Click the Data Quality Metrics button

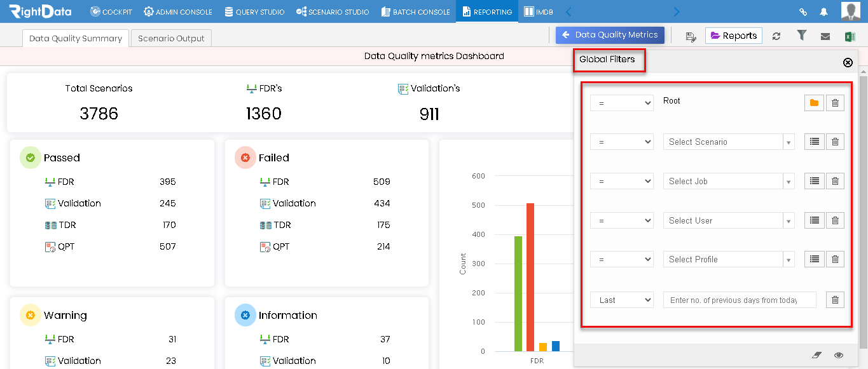610,35
